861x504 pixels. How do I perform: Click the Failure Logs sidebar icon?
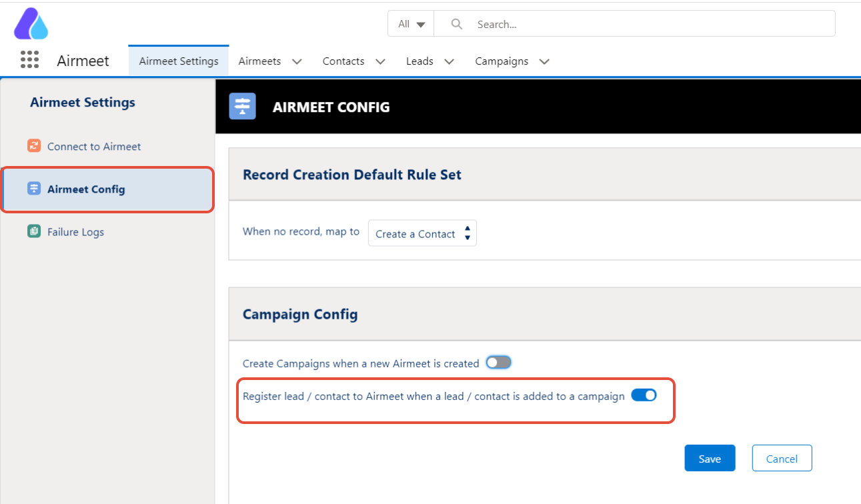pyautogui.click(x=34, y=231)
